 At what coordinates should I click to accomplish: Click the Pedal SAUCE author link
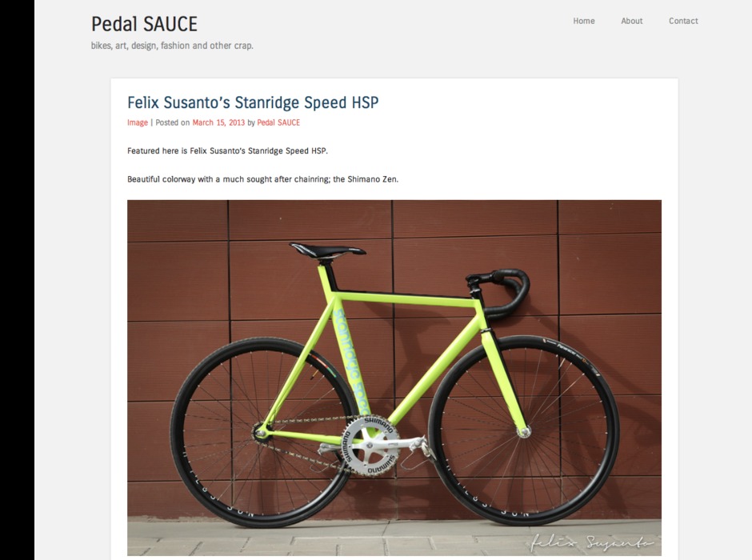tap(278, 122)
